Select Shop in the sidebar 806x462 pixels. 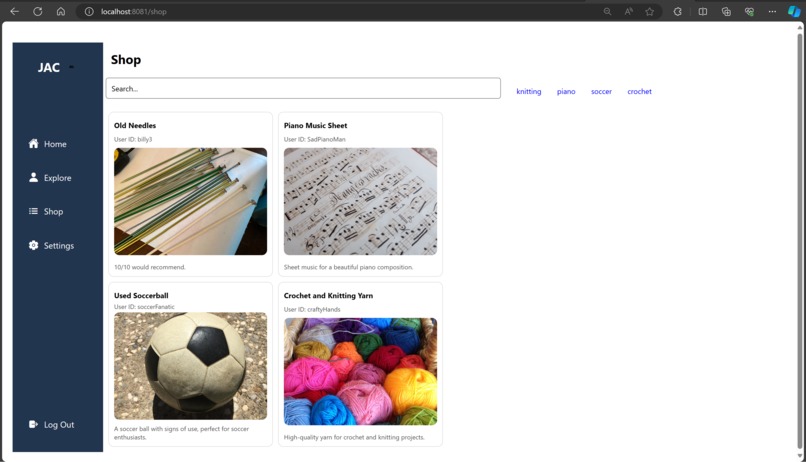tap(53, 212)
